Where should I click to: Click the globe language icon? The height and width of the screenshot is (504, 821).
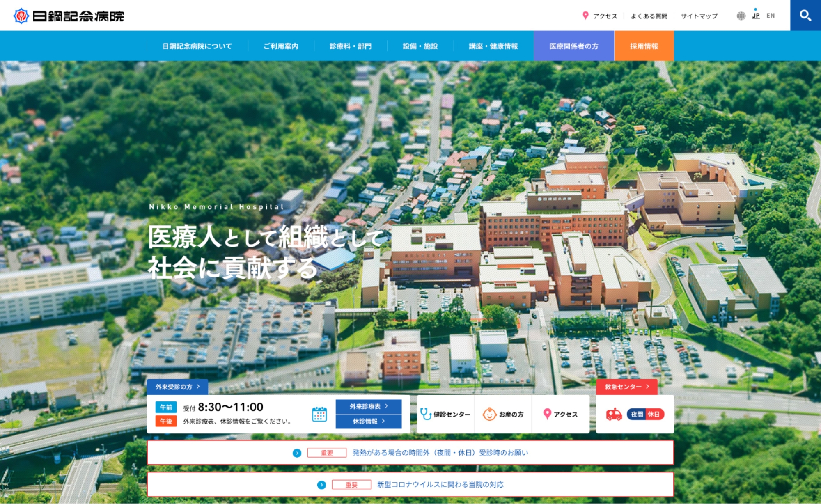(741, 16)
